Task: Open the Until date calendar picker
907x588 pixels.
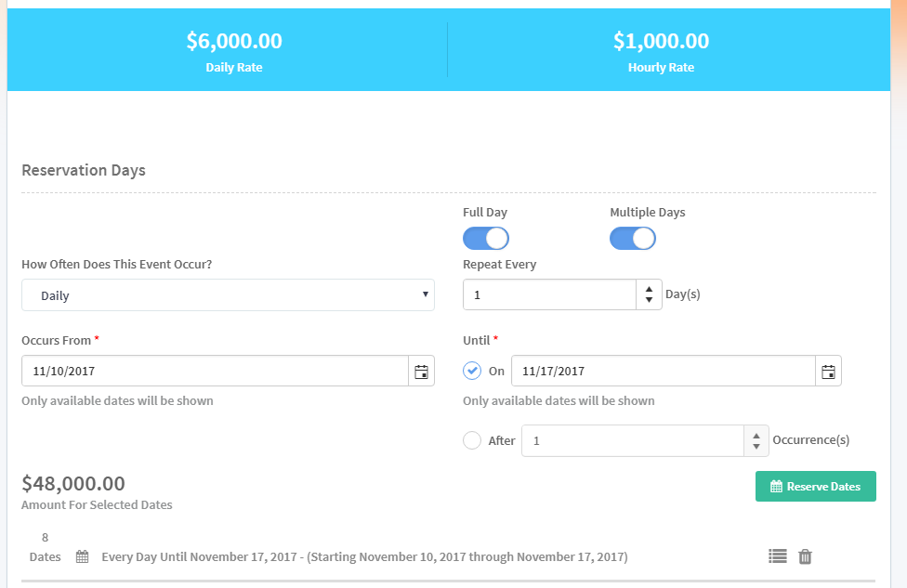Action: 829,372
